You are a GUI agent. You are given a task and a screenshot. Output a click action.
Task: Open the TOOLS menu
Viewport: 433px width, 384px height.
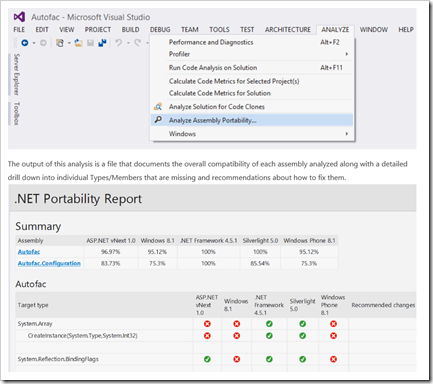219,30
